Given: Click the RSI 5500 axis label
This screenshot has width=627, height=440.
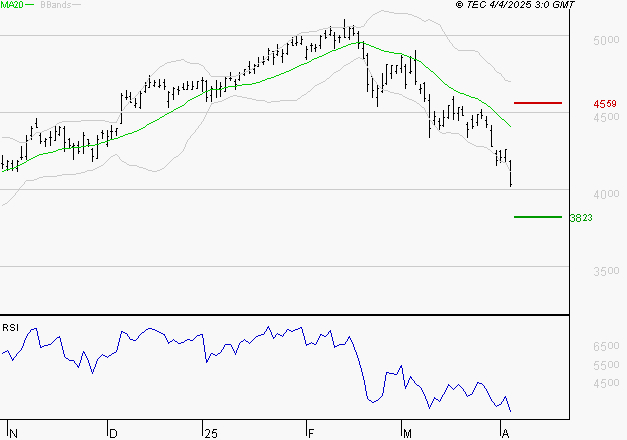Looking at the screenshot, I should click(x=606, y=365).
